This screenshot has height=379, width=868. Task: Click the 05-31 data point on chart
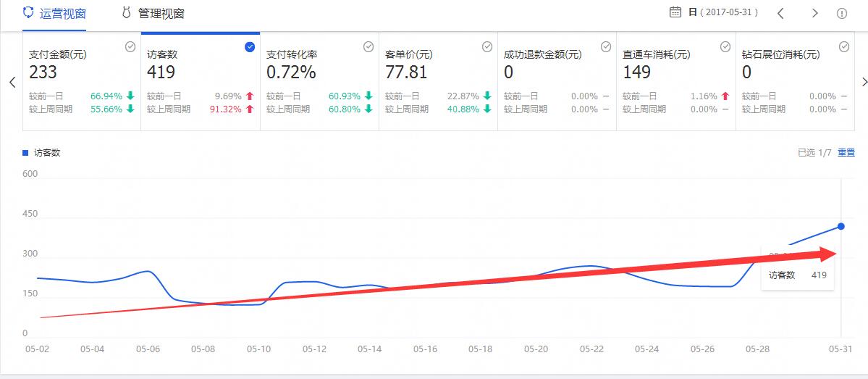(x=840, y=227)
